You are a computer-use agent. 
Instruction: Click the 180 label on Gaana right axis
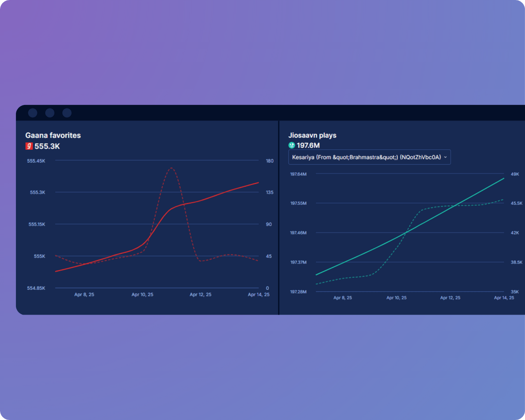pyautogui.click(x=269, y=161)
